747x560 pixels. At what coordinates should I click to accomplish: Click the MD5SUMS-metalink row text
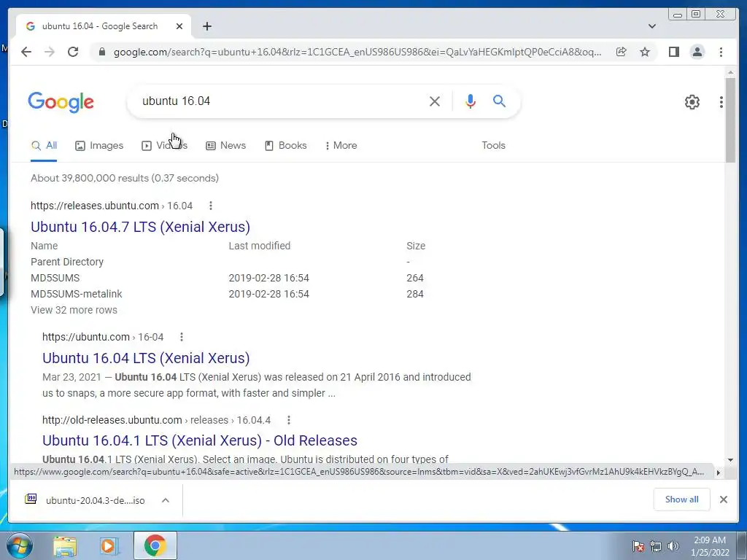76,294
